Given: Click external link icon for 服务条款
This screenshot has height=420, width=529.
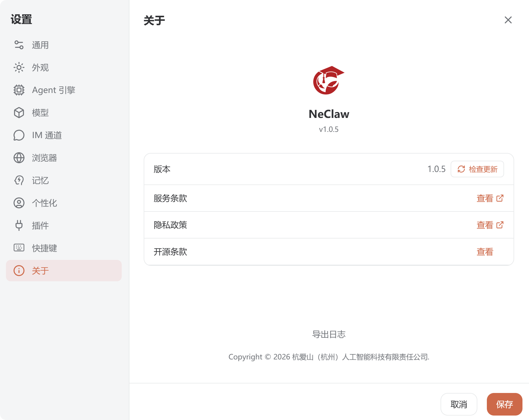Looking at the screenshot, I should pos(500,198).
